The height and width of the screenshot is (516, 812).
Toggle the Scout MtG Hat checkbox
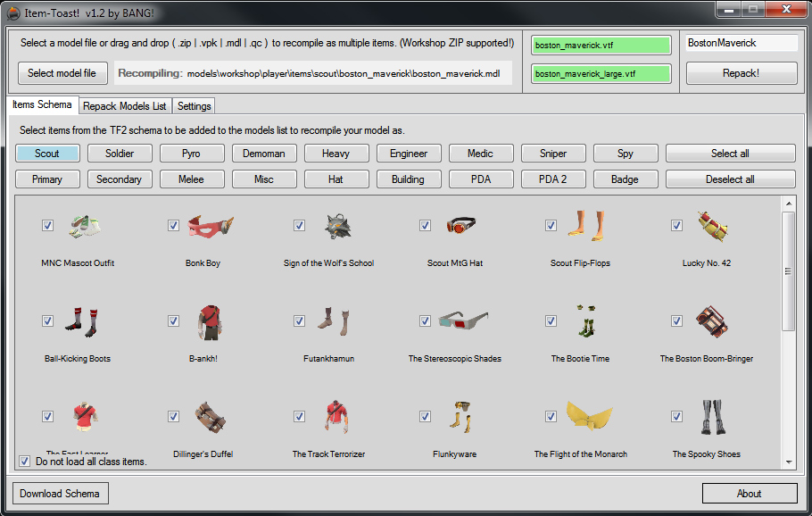point(425,225)
